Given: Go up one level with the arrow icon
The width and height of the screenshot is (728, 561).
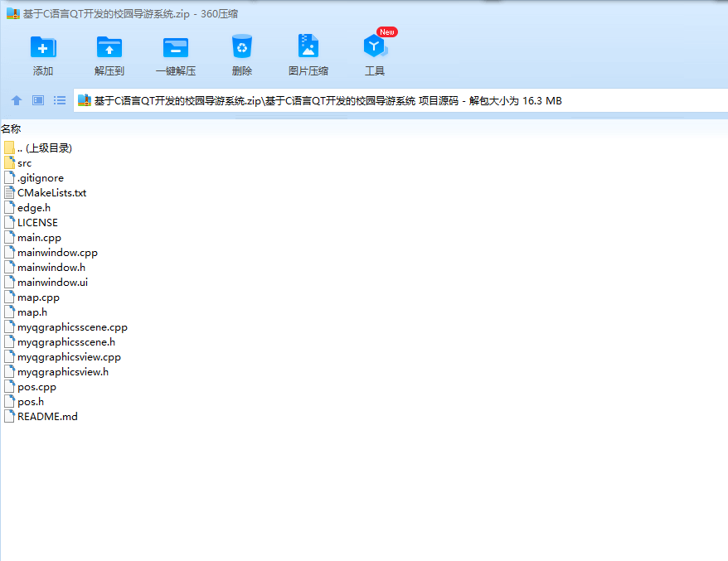Looking at the screenshot, I should [17, 100].
